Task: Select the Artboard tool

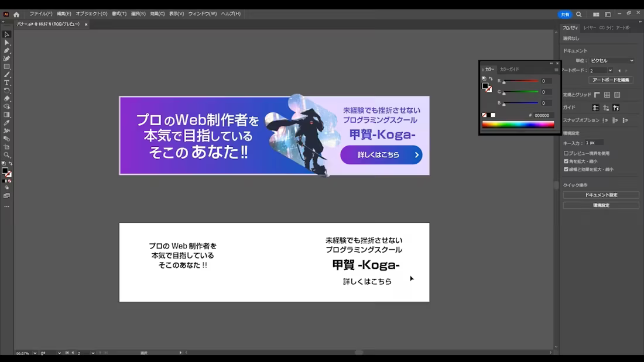Action: click(x=6, y=147)
